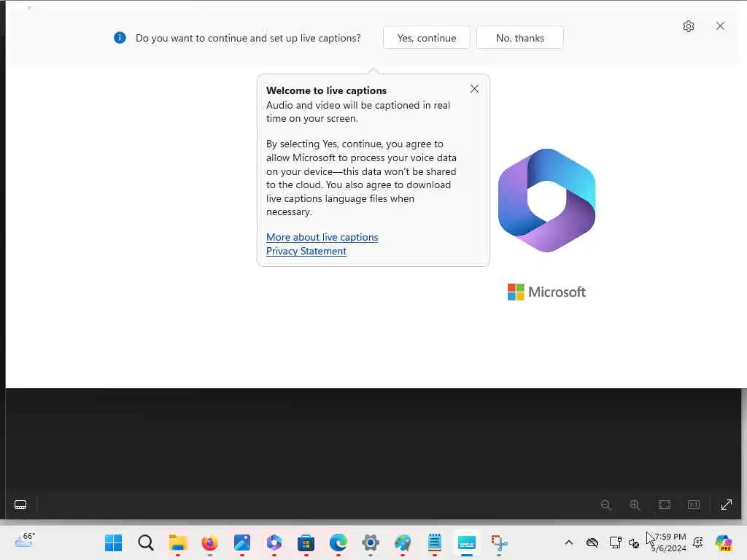Open Microsoft Store from the taskbar

[x=306, y=542]
